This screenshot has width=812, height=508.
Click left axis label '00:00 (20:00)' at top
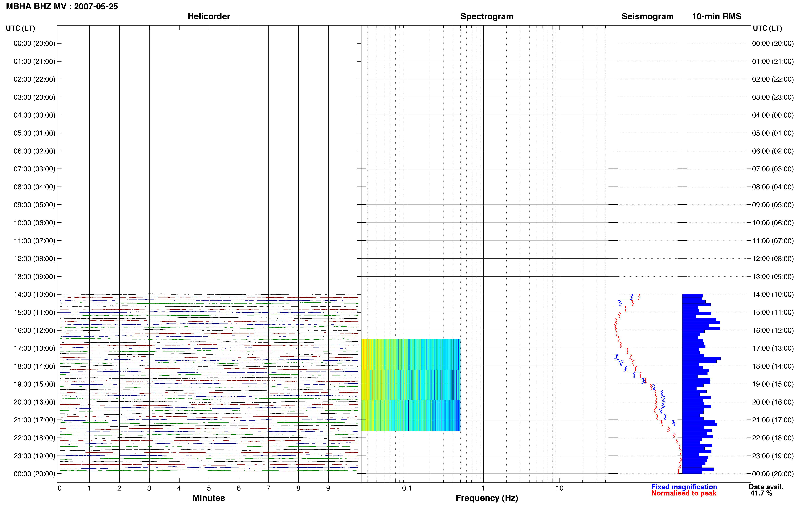coord(34,43)
